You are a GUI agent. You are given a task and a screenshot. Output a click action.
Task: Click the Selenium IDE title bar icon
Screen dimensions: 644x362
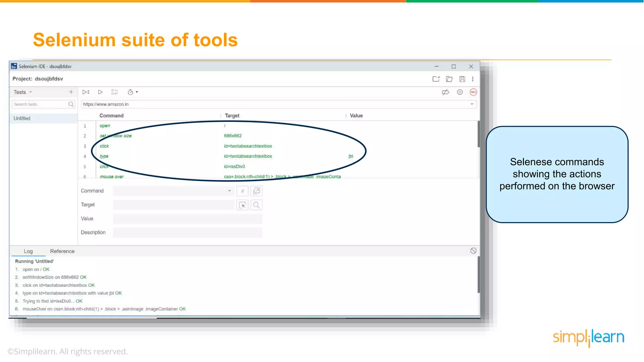(14, 66)
